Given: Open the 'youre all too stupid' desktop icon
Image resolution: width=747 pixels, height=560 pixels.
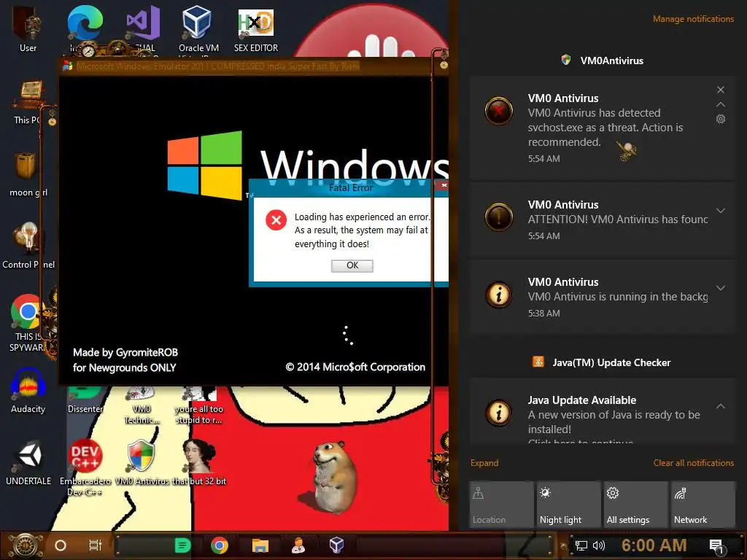Looking at the screenshot, I should tap(198, 405).
